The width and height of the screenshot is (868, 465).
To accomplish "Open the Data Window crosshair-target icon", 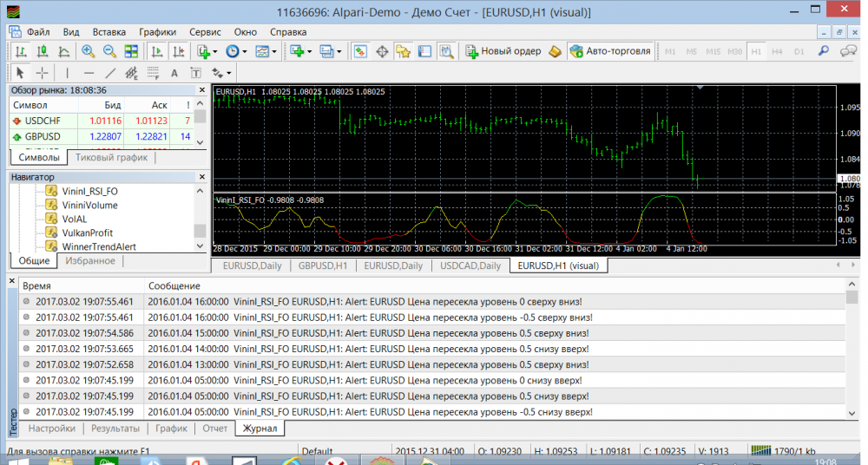I will pos(382,51).
